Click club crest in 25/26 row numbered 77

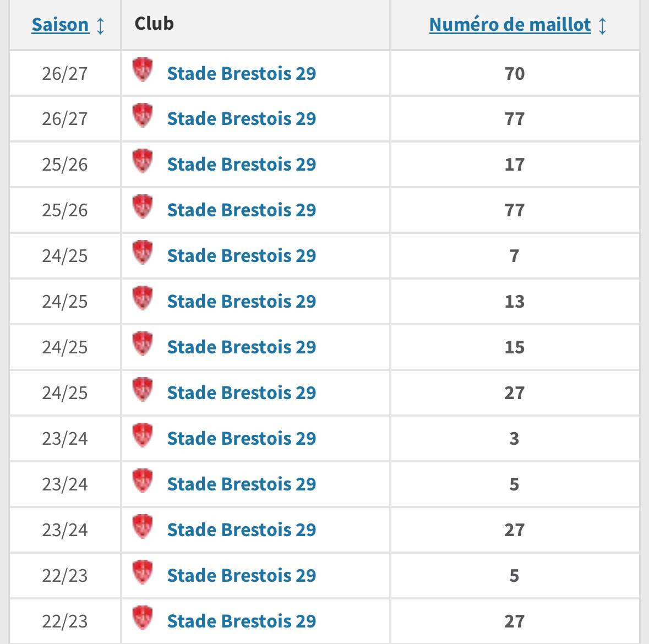[x=143, y=206]
